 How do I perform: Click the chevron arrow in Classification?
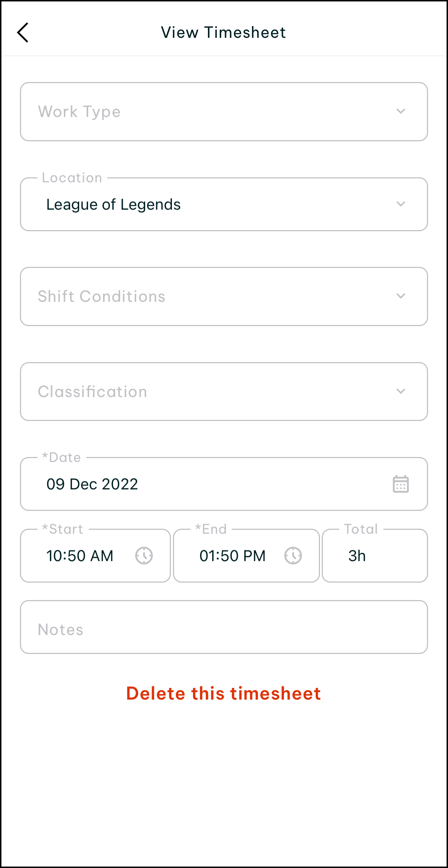pyautogui.click(x=401, y=391)
